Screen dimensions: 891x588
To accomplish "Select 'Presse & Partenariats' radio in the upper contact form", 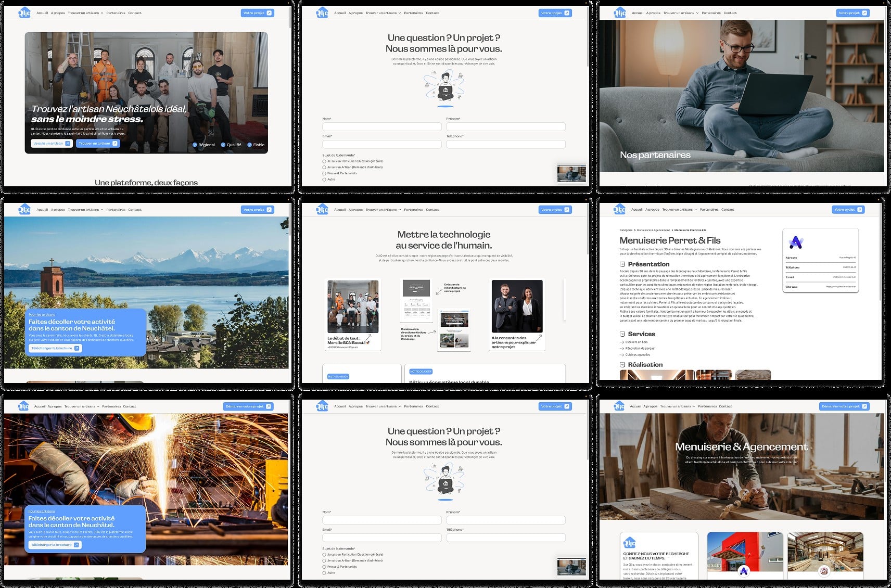I will tap(324, 173).
